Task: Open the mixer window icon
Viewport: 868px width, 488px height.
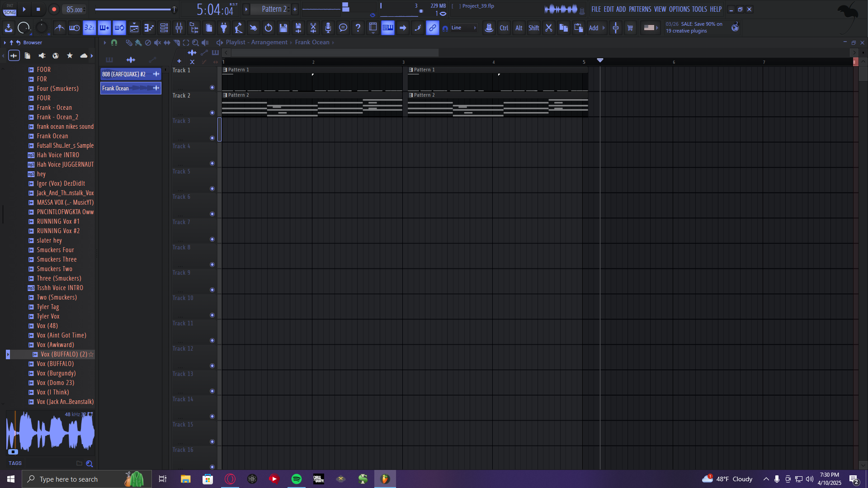Action: [179, 28]
